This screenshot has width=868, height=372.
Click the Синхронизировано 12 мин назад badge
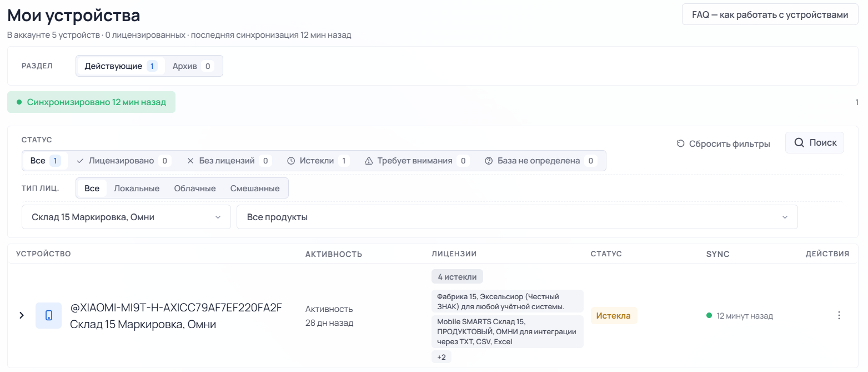[91, 102]
